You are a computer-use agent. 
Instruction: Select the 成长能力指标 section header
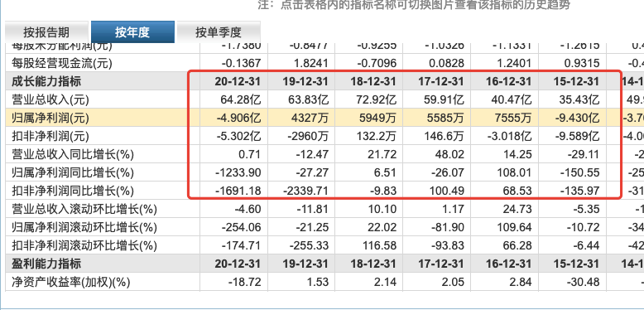tap(46, 81)
